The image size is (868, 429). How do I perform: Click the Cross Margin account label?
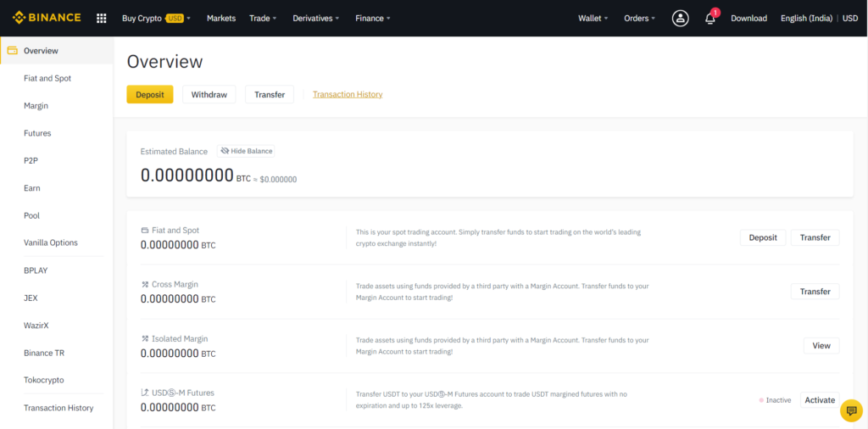175,285
